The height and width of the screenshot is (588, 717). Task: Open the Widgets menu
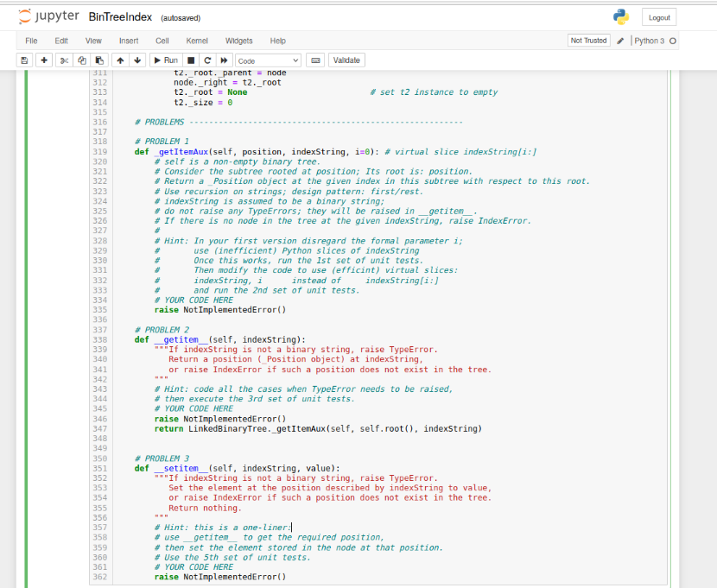(x=238, y=41)
